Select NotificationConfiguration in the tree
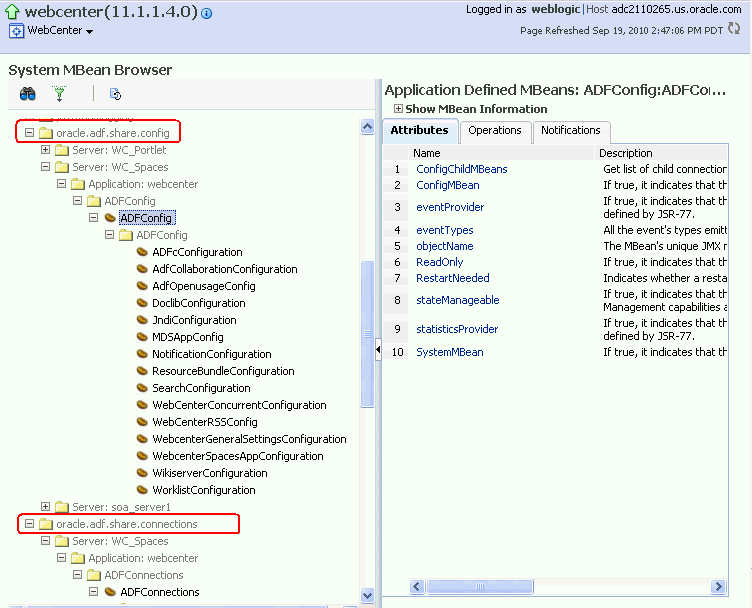The height and width of the screenshot is (608, 752). pyautogui.click(x=212, y=354)
